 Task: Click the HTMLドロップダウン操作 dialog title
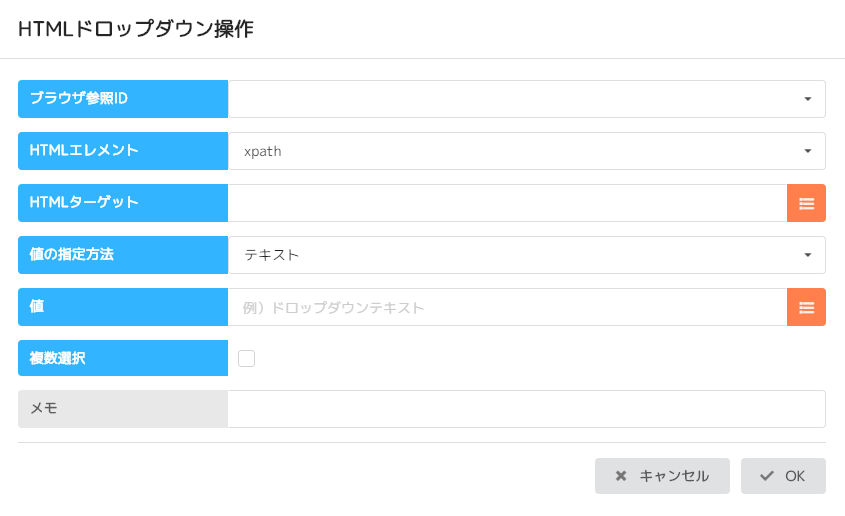click(136, 29)
